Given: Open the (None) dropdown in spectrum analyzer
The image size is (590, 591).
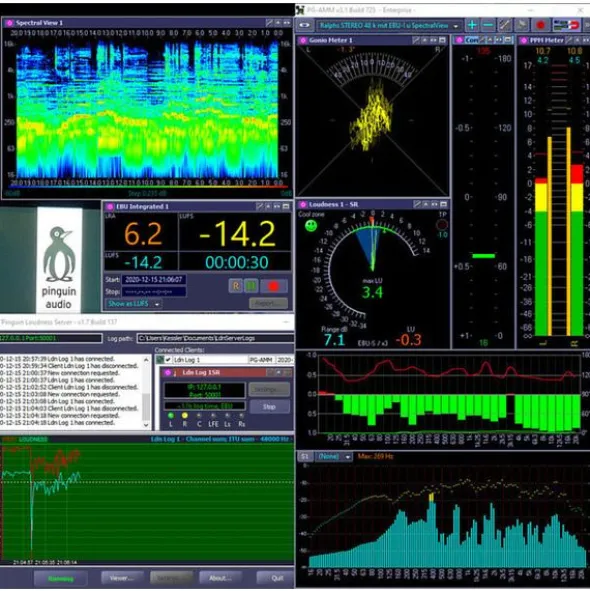Looking at the screenshot, I should [333, 457].
